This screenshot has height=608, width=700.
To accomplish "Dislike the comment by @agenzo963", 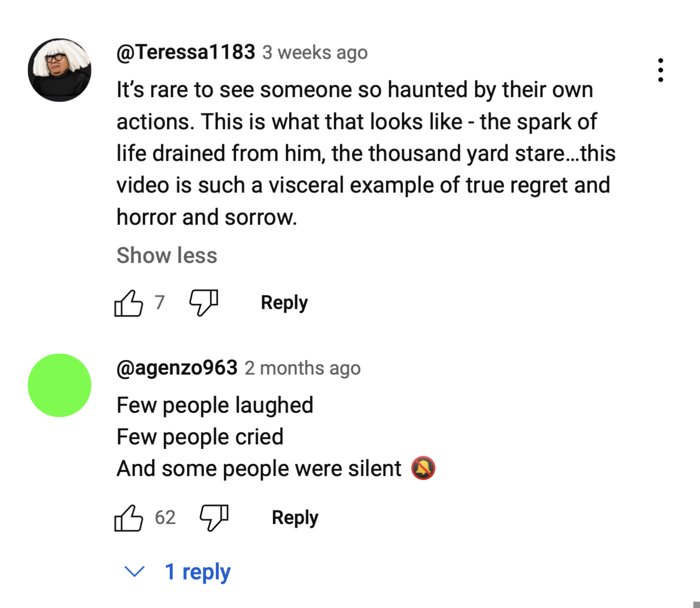I will [214, 518].
